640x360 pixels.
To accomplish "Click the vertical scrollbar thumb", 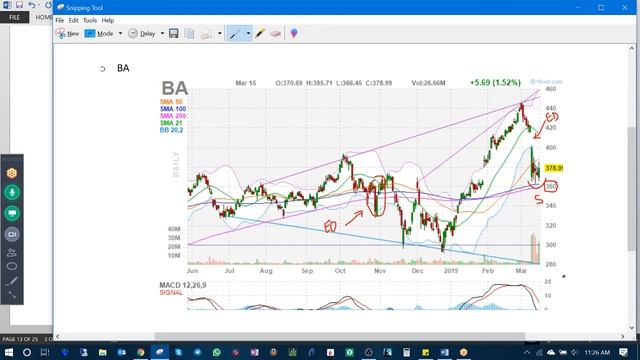I will pyautogui.click(x=631, y=189).
